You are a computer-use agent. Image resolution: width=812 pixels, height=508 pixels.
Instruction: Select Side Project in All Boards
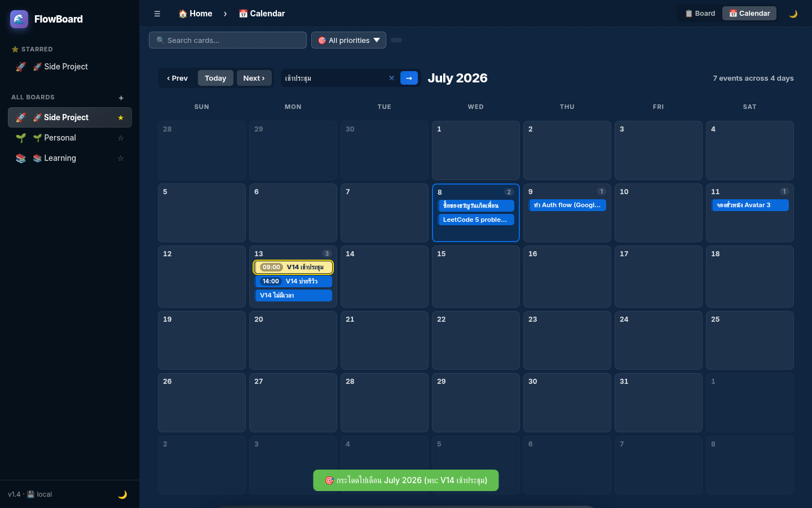click(x=70, y=117)
